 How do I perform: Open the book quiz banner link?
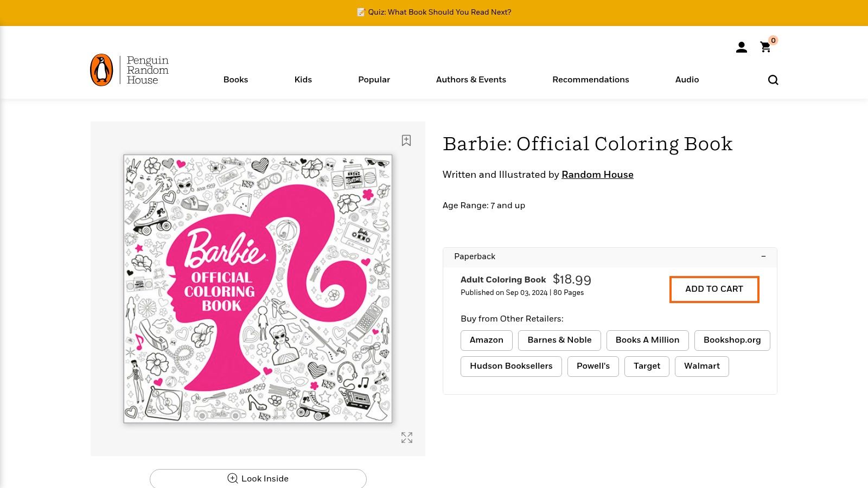[439, 12]
